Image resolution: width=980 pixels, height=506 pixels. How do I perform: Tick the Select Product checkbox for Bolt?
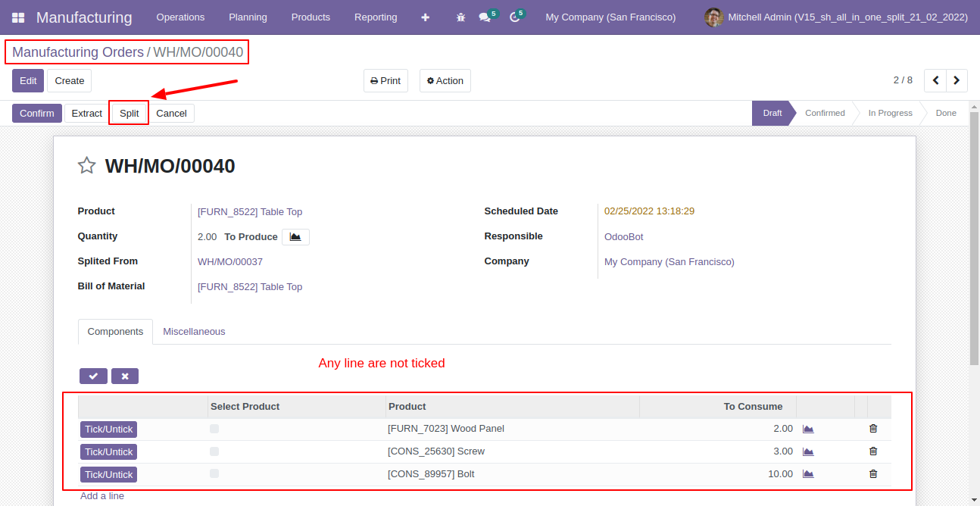[x=214, y=474]
